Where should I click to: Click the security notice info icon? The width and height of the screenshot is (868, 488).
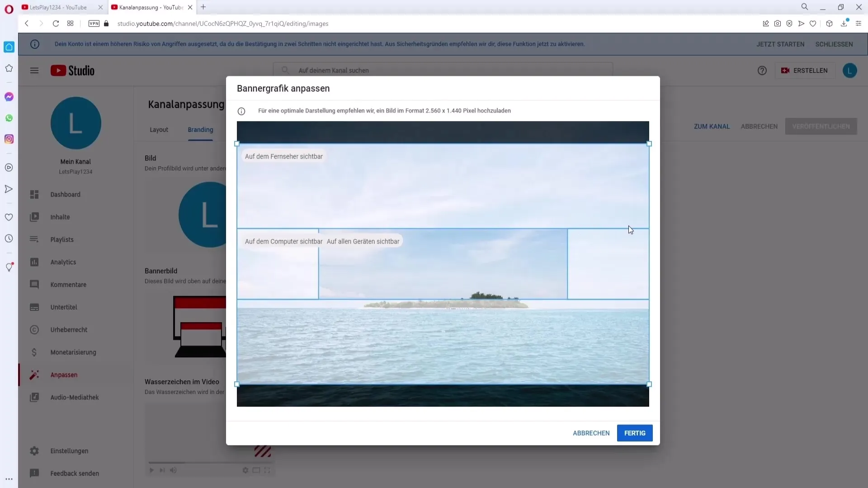pos(35,44)
